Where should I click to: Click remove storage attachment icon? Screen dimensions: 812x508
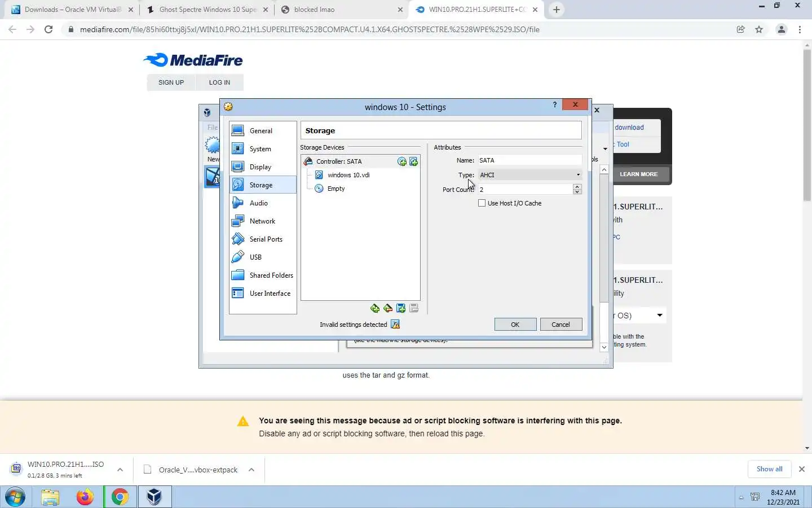click(414, 308)
